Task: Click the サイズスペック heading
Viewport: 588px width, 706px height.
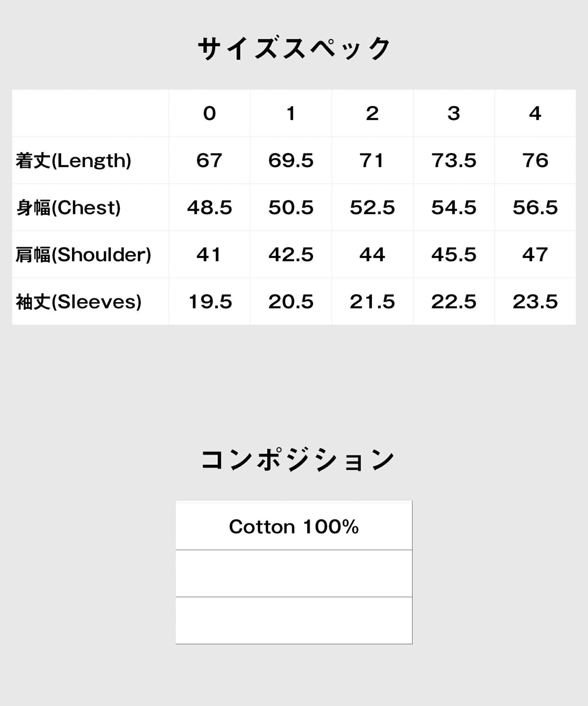Action: (x=294, y=49)
